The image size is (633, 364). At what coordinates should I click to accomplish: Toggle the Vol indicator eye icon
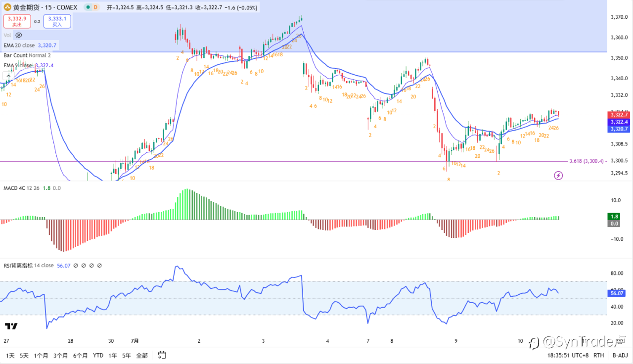tap(19, 35)
